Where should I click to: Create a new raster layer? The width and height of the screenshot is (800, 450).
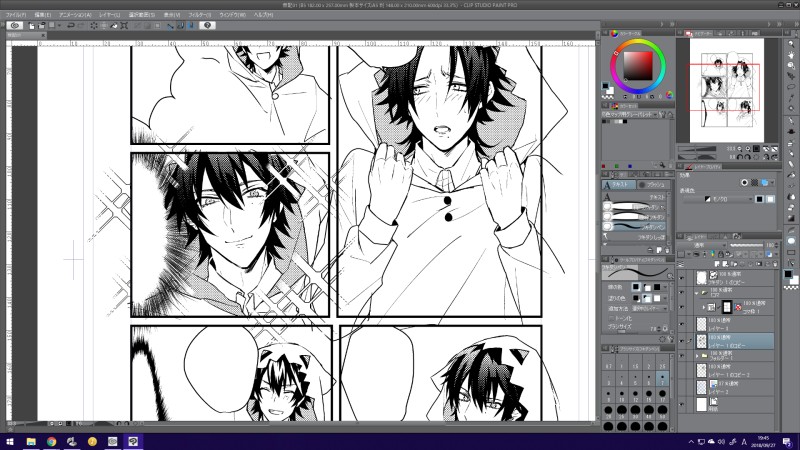[717, 263]
